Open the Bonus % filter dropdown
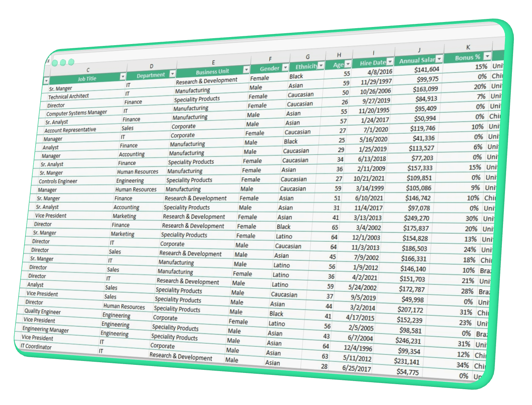This screenshot has width=532, height=405. click(487, 56)
